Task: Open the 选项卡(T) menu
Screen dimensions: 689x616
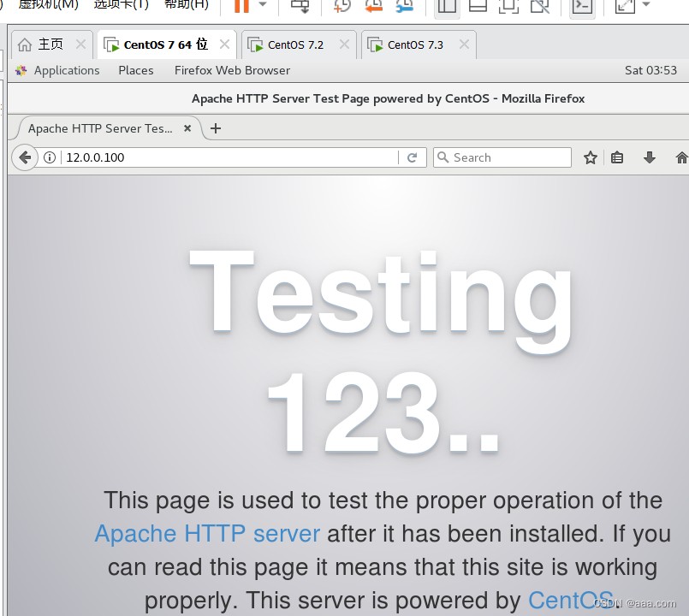Action: (x=122, y=5)
